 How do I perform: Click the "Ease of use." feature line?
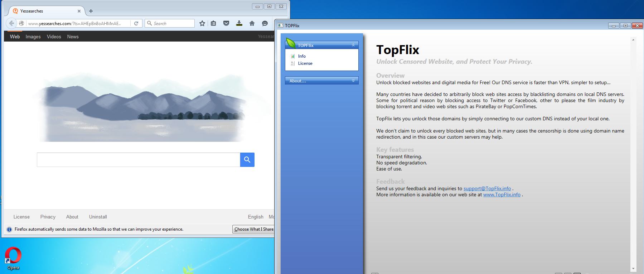point(389,169)
